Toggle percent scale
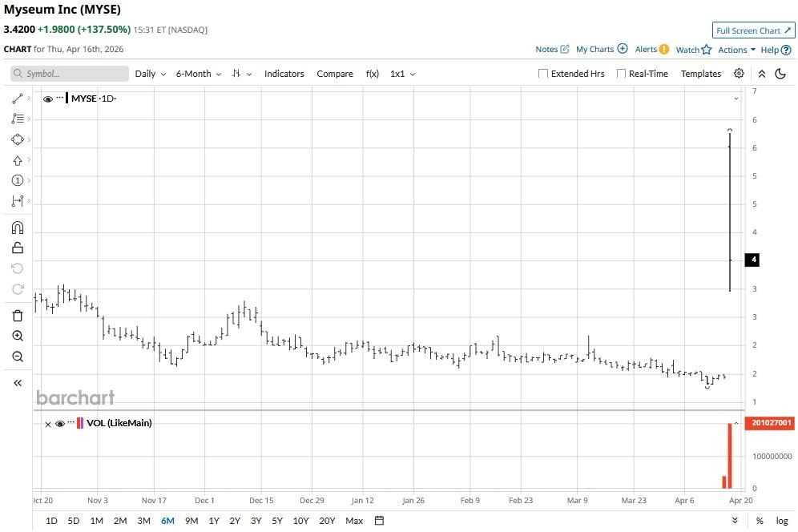The height and width of the screenshot is (532, 798). (x=760, y=521)
